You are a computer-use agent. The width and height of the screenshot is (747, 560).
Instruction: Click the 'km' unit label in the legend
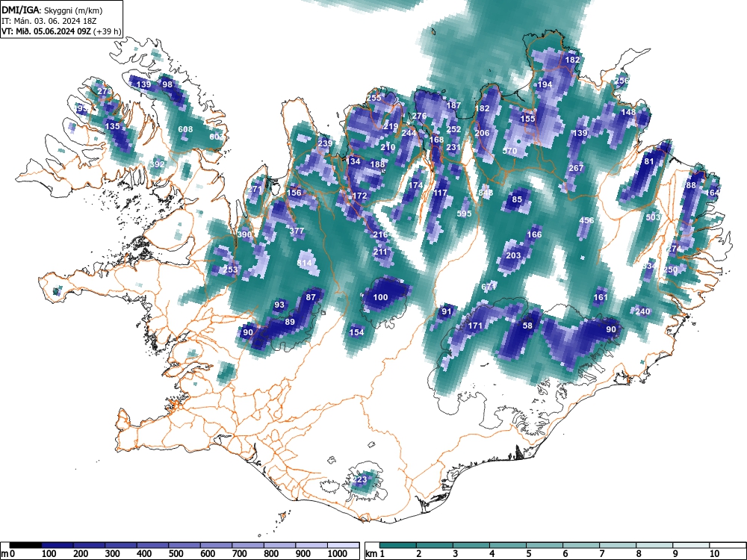371,554
